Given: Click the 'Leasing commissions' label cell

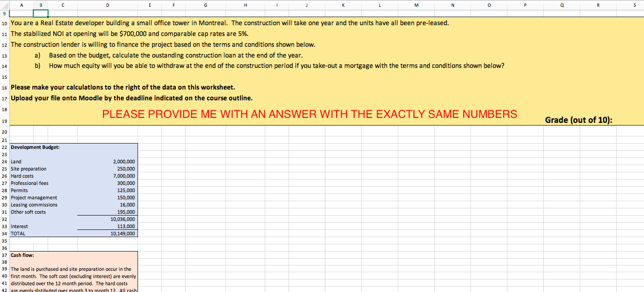Looking at the screenshot, I should pyautogui.click(x=34, y=205).
